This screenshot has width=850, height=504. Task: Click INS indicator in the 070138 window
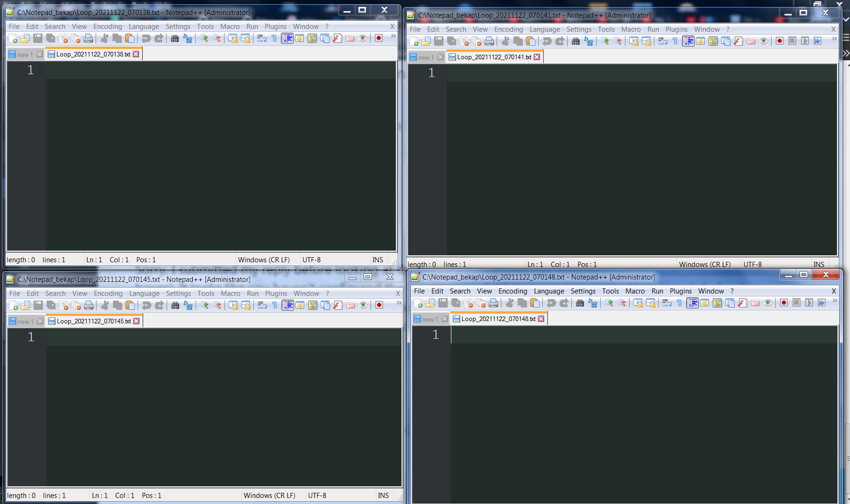378,260
